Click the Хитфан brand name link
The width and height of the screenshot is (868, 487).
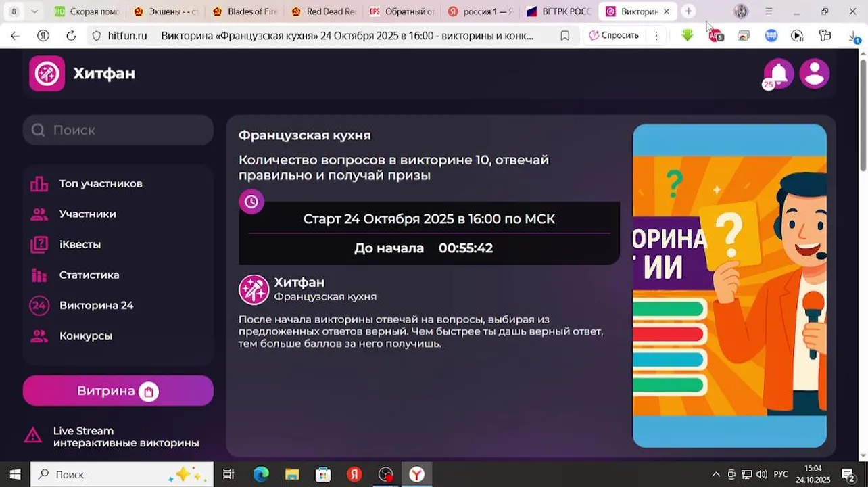coord(104,73)
